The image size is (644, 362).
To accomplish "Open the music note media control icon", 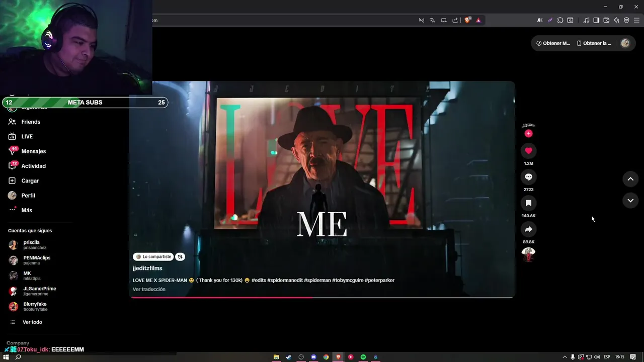I will click(x=586, y=20).
